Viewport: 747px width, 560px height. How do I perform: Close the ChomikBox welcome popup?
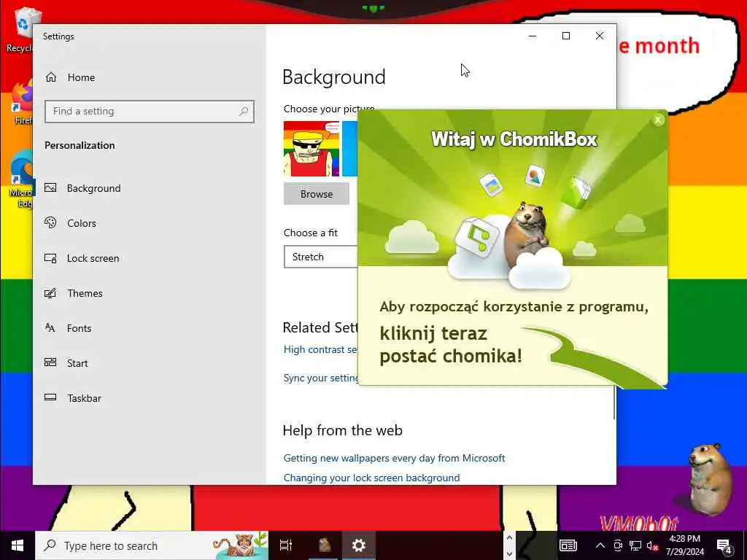658,120
